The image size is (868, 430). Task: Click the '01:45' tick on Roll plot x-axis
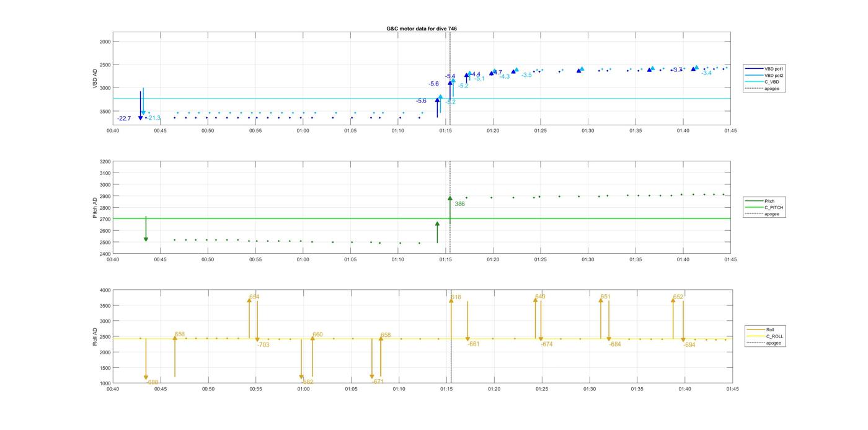click(x=732, y=389)
